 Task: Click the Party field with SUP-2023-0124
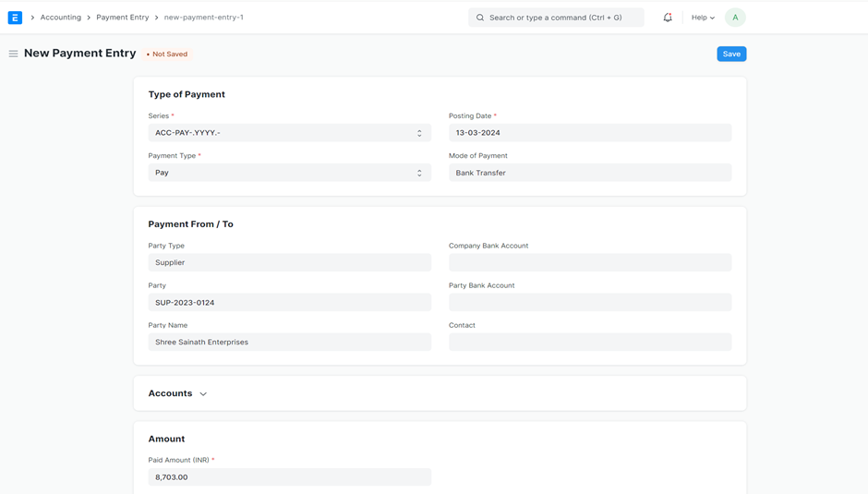(x=289, y=302)
